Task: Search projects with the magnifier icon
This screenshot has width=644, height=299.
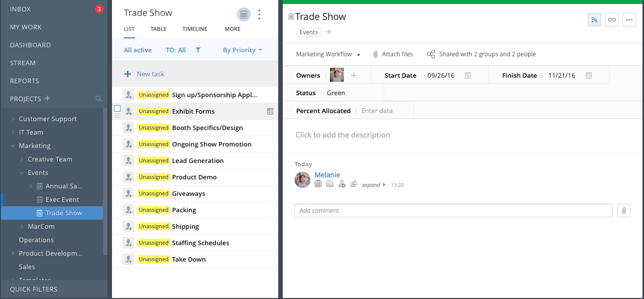Action: (99, 99)
